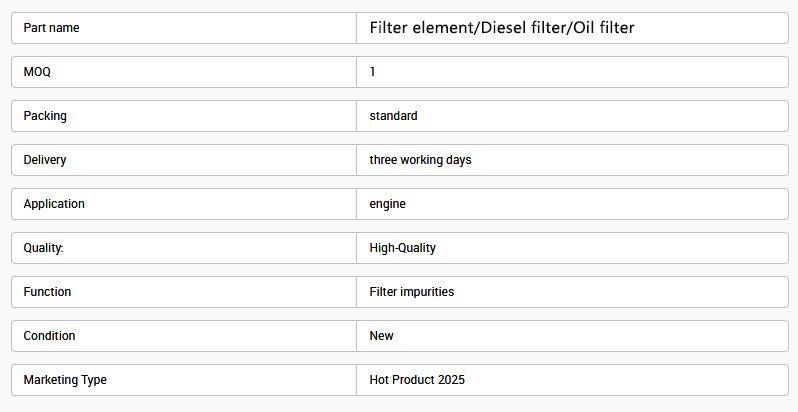Select the "New" condition value

point(381,336)
